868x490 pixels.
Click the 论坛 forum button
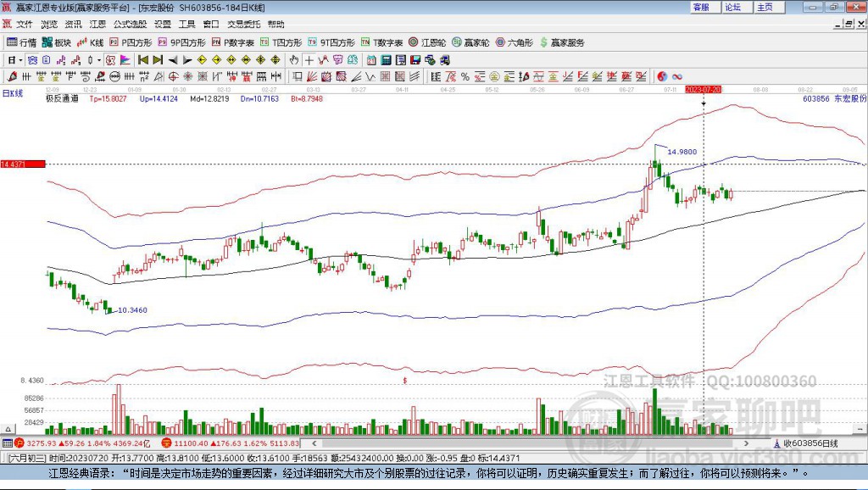pyautogui.click(x=737, y=7)
